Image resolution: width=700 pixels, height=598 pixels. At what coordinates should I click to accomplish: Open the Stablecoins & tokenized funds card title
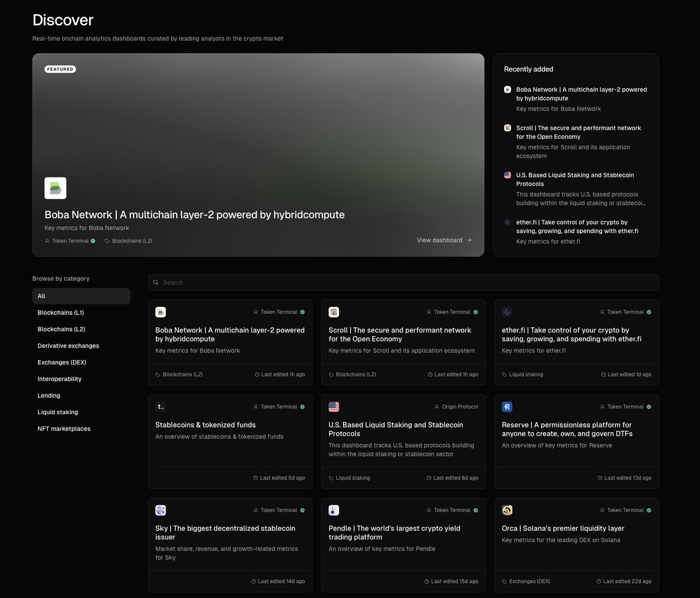205,425
